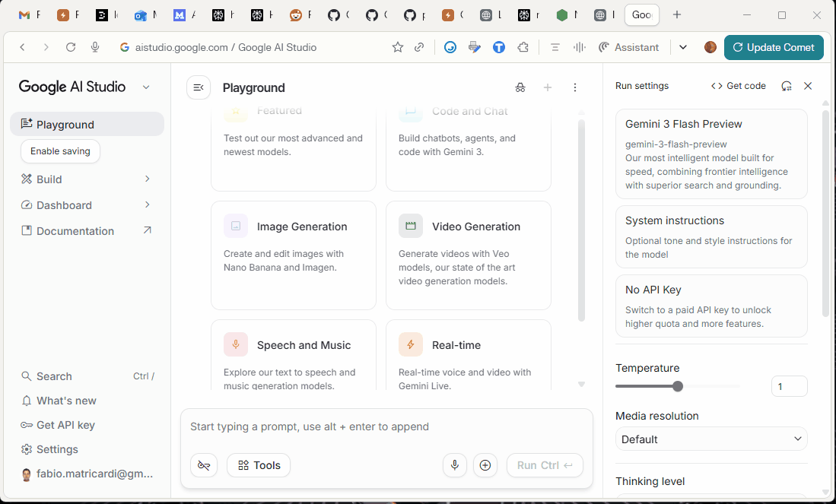Image resolution: width=836 pixels, height=504 pixels.
Task: Open the Media resolution Default dropdown
Action: (x=710, y=439)
